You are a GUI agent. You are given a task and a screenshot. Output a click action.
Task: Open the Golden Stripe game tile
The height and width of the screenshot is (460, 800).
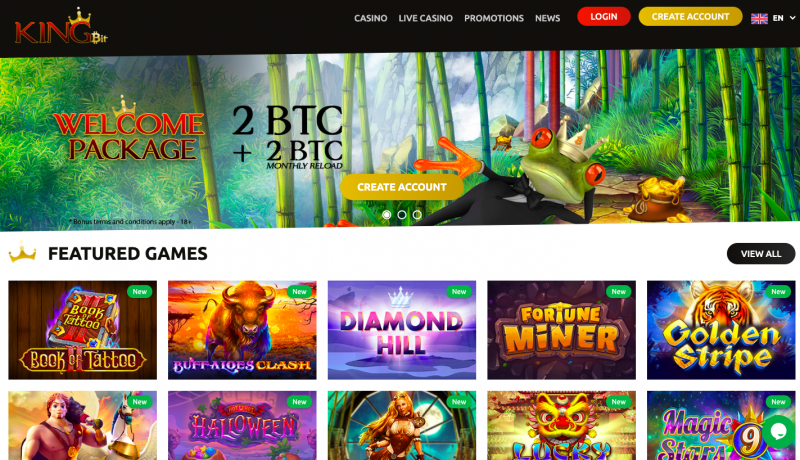[721, 330]
